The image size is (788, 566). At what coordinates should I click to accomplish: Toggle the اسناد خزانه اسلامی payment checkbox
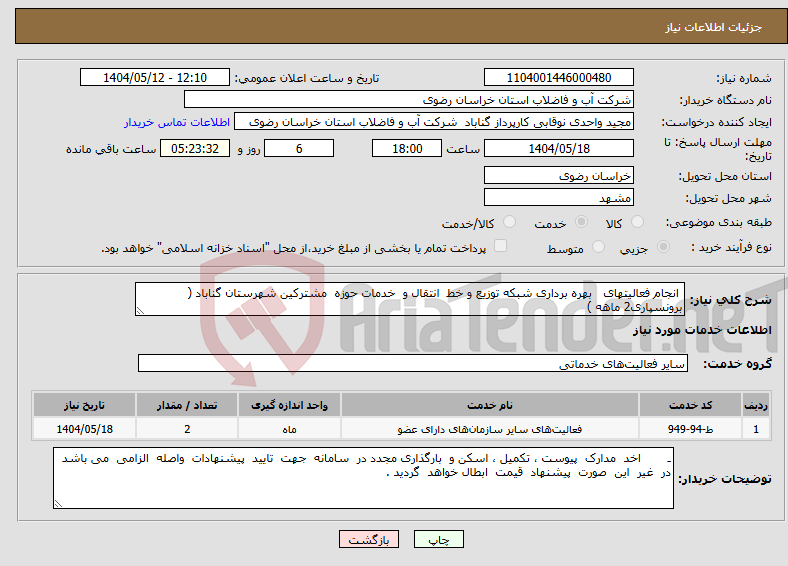(500, 245)
